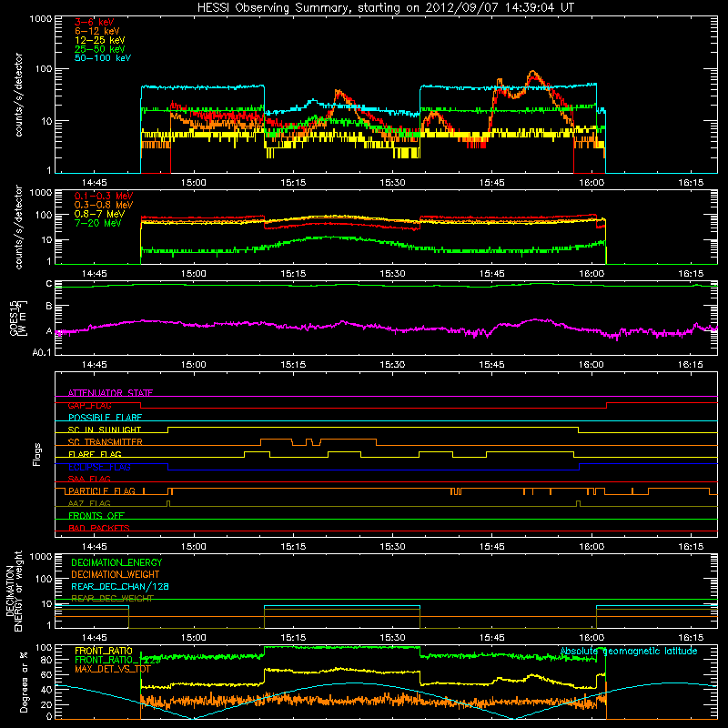Select the blue ECLIPSE_FLAG label
This screenshot has width=728, height=728.
pyautogui.click(x=99, y=467)
